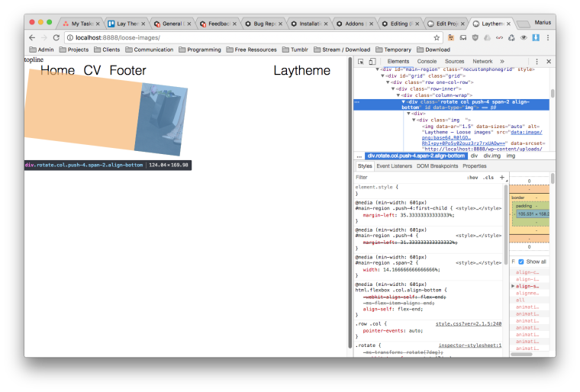The image size is (580, 392).
Task: Add a new style rule with plus icon
Action: pyautogui.click(x=501, y=177)
